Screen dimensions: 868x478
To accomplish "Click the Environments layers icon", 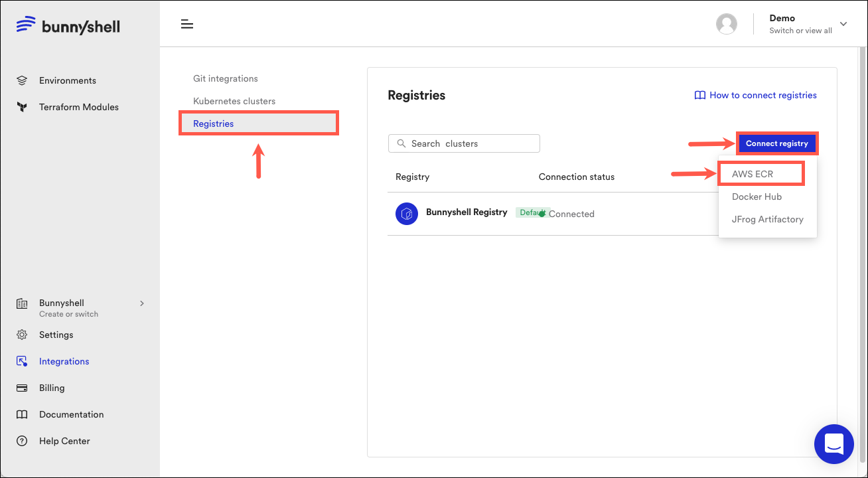I will click(x=22, y=80).
